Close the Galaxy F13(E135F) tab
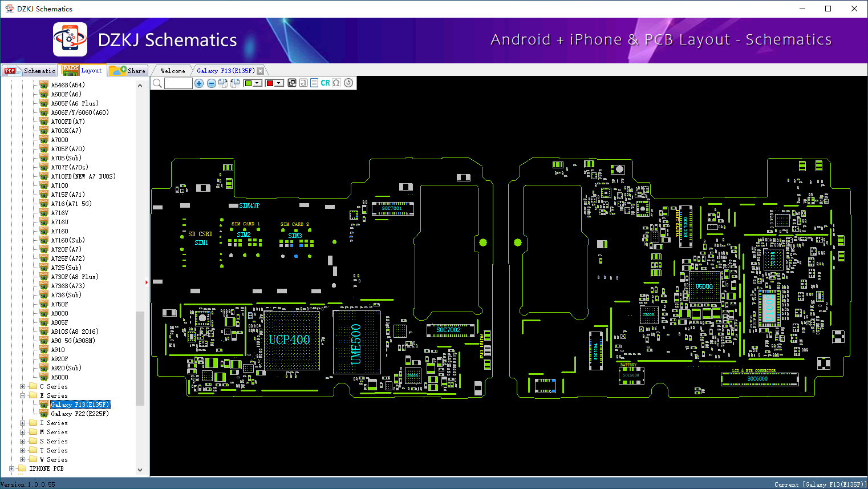The height and width of the screenshot is (489, 868). coord(261,71)
